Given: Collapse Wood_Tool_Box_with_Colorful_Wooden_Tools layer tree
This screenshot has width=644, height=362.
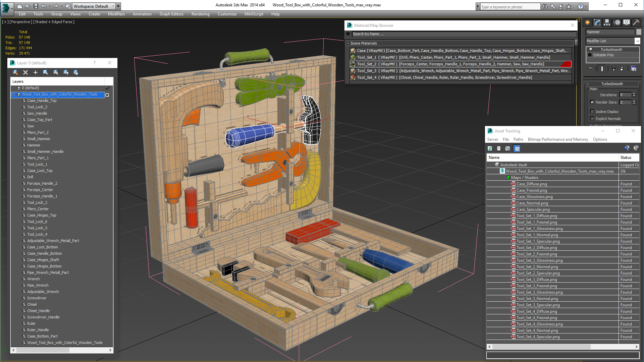Looking at the screenshot, I should click(14, 95).
